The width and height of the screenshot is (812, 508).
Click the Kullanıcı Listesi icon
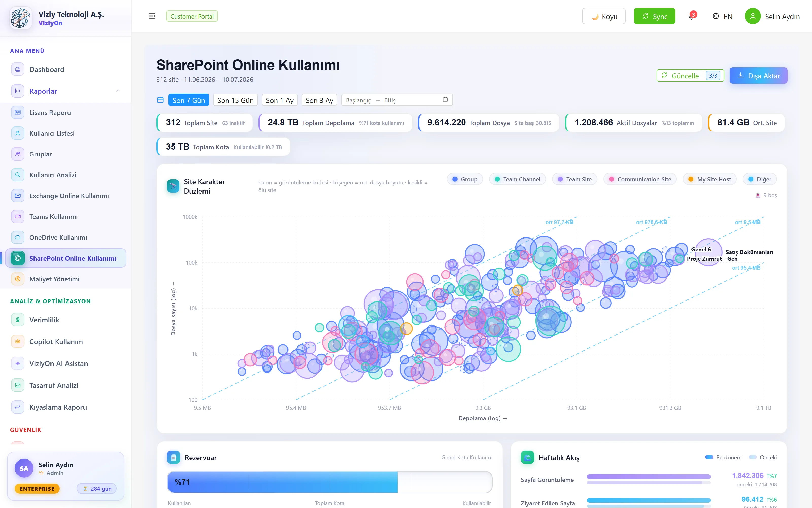pyautogui.click(x=18, y=133)
